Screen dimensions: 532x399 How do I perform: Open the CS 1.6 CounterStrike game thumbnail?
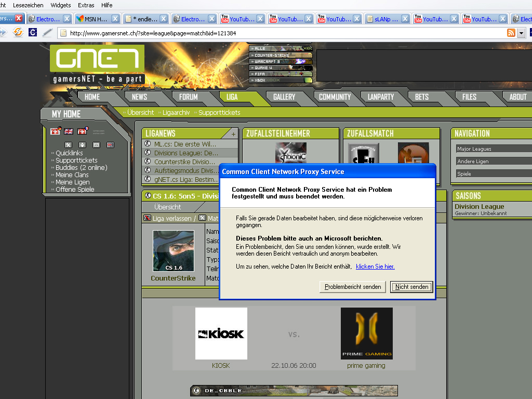(174, 251)
